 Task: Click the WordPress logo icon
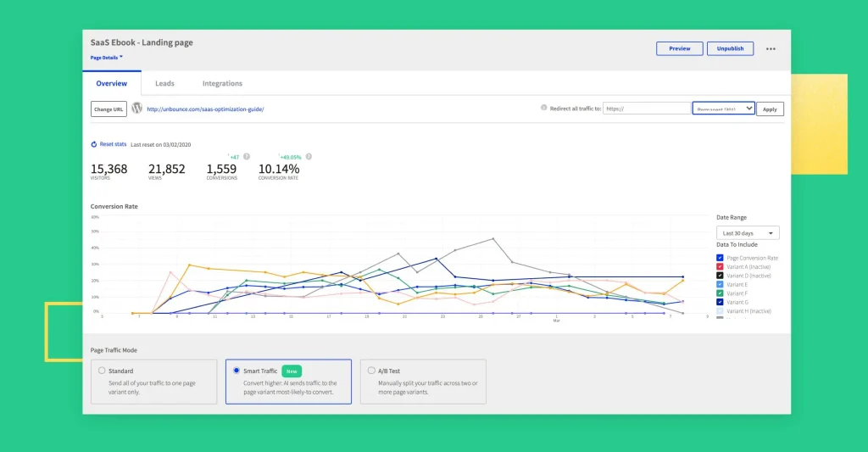[136, 108]
